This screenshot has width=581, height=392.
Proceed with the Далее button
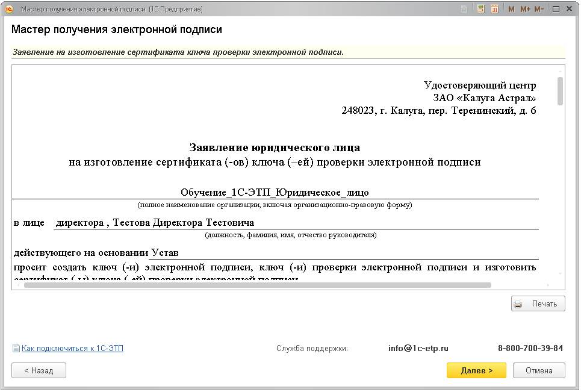tap(476, 370)
